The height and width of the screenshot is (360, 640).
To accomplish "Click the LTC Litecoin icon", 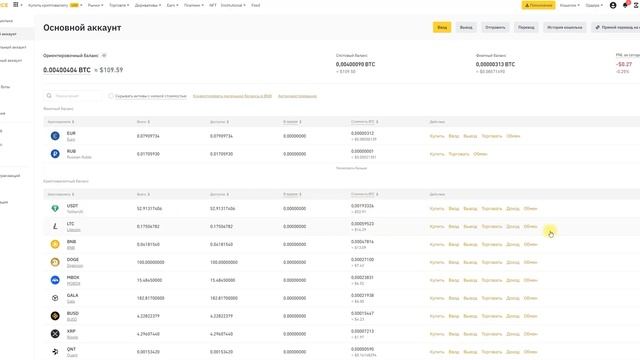I will [55, 227].
